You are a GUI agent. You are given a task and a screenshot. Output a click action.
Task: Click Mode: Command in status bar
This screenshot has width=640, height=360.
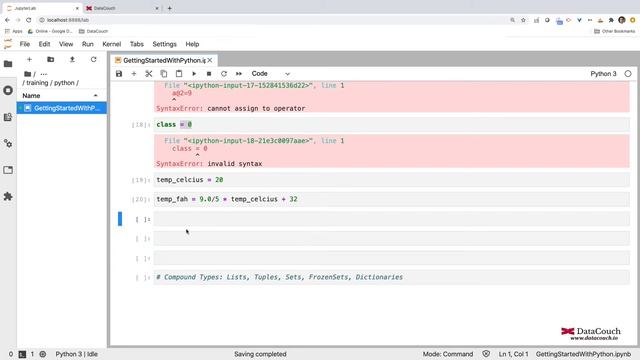[448, 354]
